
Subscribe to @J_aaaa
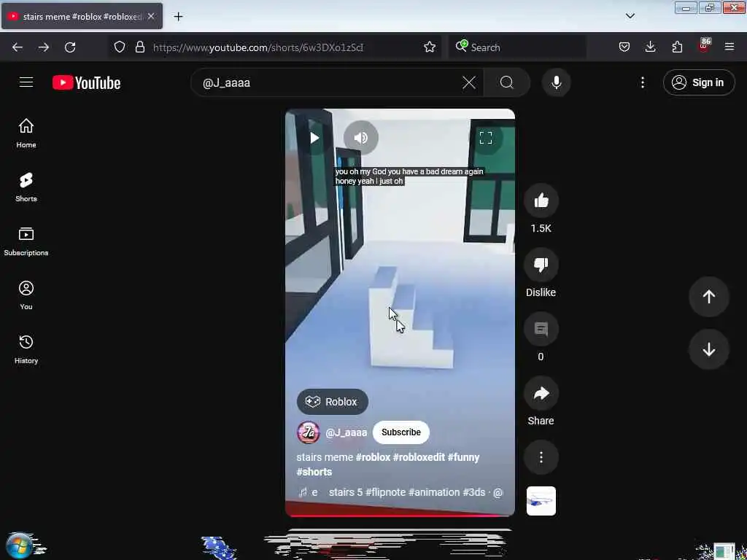401,432
